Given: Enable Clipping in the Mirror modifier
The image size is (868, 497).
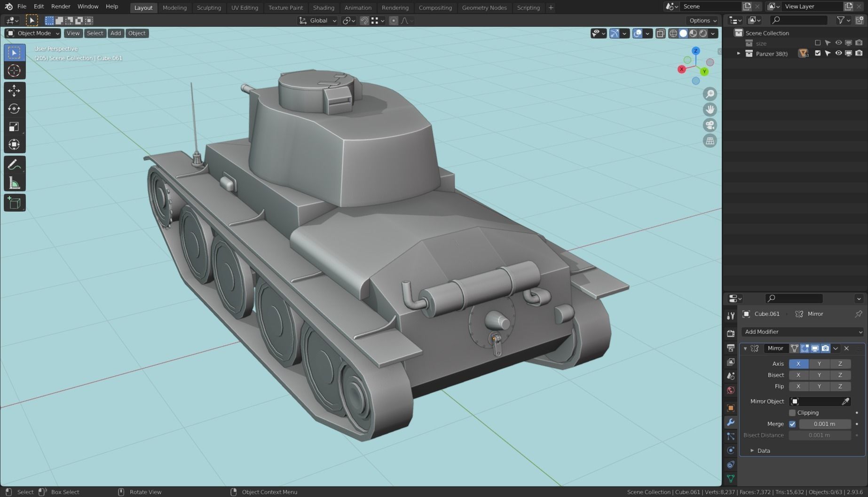Looking at the screenshot, I should pyautogui.click(x=793, y=412).
